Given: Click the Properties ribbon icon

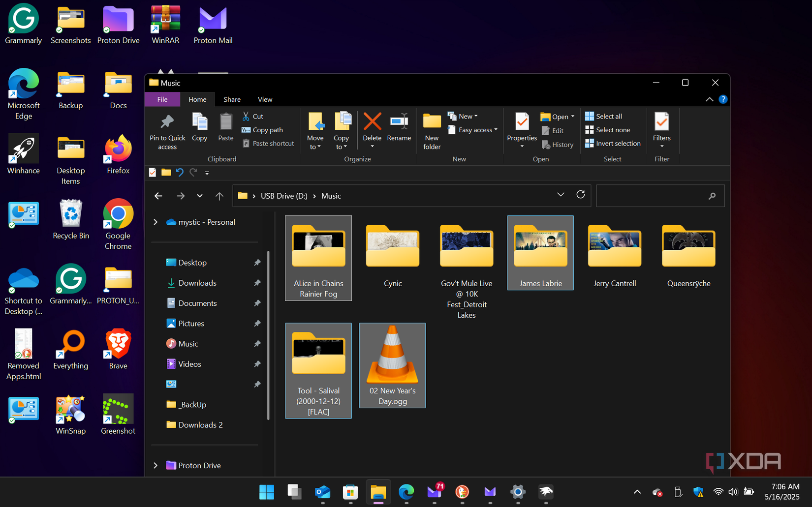Looking at the screenshot, I should 522,121.
